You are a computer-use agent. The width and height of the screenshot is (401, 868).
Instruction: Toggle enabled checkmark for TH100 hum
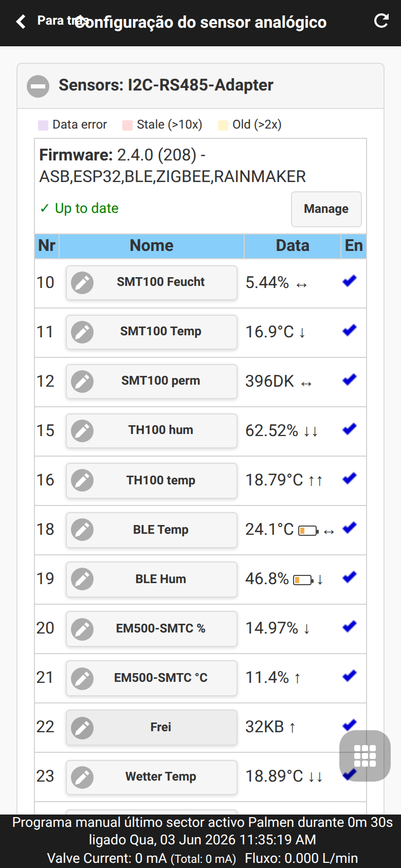[350, 429]
